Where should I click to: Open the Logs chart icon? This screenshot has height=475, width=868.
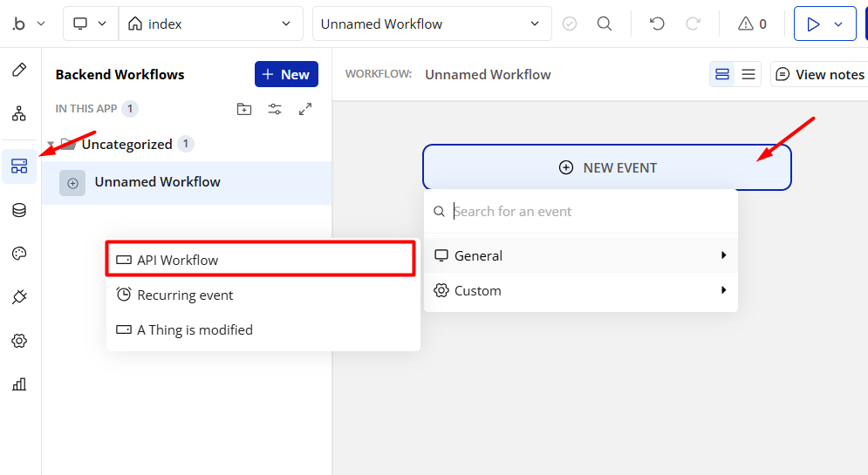19,384
